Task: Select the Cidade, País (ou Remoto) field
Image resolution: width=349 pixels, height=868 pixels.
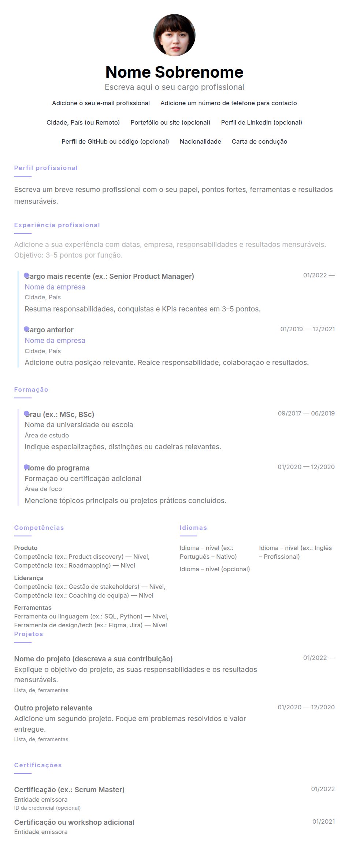Action: (83, 122)
